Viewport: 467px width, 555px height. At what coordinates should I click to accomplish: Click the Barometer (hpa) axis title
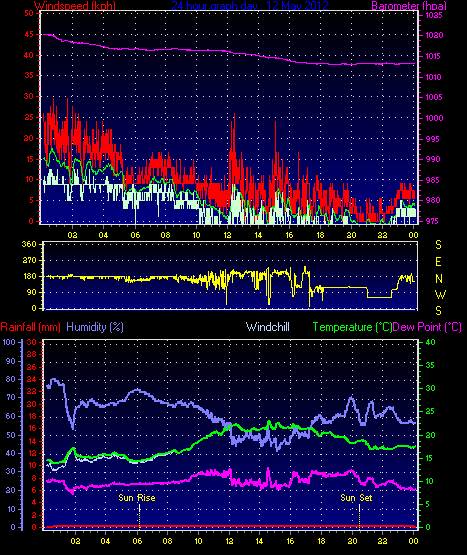point(409,6)
